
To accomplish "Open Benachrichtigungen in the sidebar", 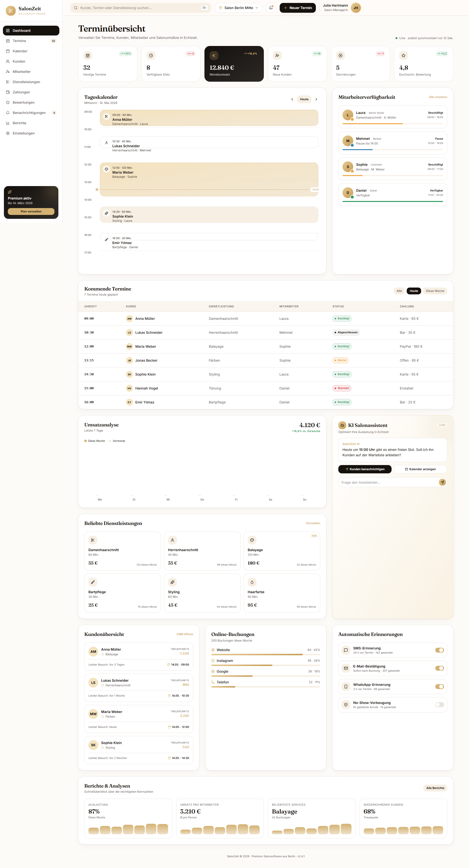I will coord(31,113).
